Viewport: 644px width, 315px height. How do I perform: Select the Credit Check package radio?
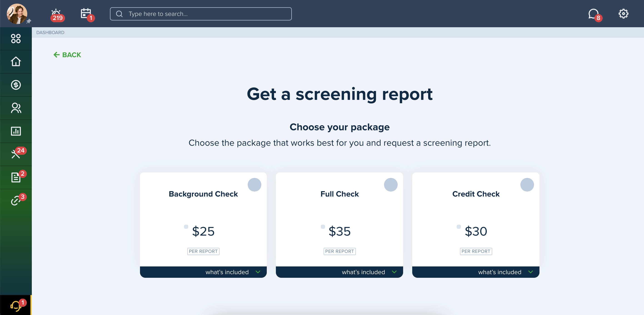(527, 185)
